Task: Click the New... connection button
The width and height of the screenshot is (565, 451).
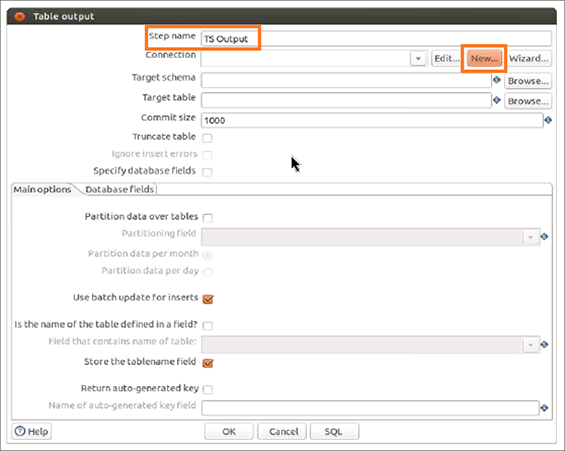Action: (484, 58)
